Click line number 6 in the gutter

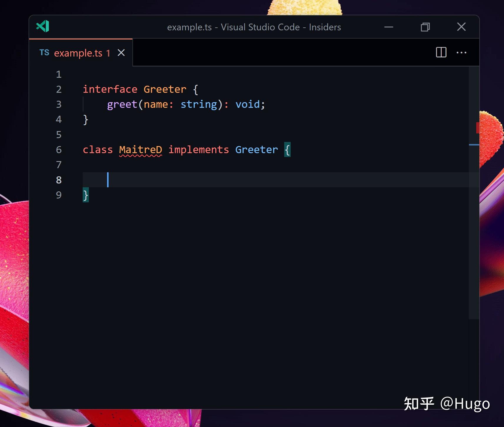click(59, 150)
